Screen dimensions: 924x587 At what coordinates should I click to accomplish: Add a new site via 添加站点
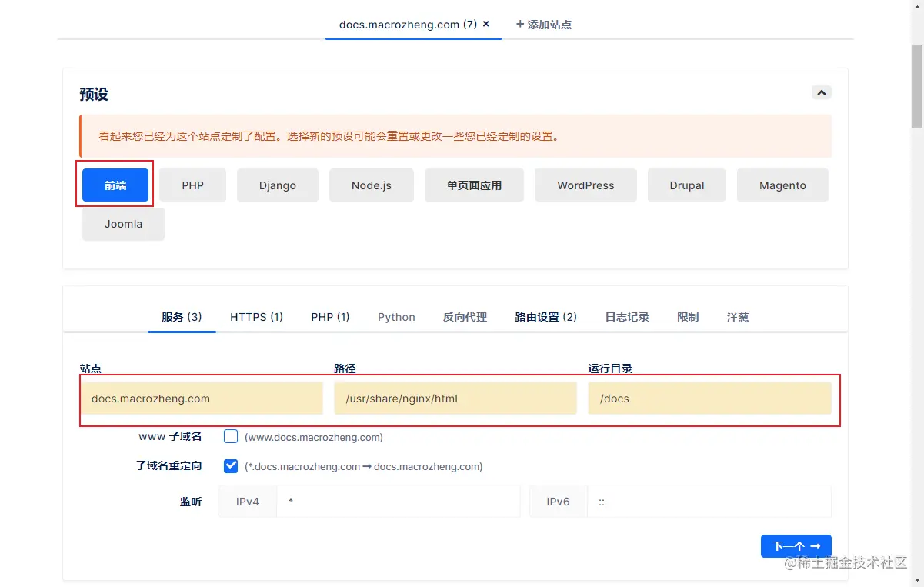[544, 25]
